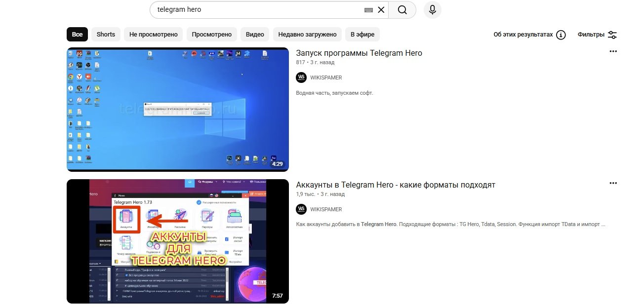Image resolution: width=644 pixels, height=308 pixels.
Task: Select the Просмотрено filter chip
Action: tap(212, 35)
